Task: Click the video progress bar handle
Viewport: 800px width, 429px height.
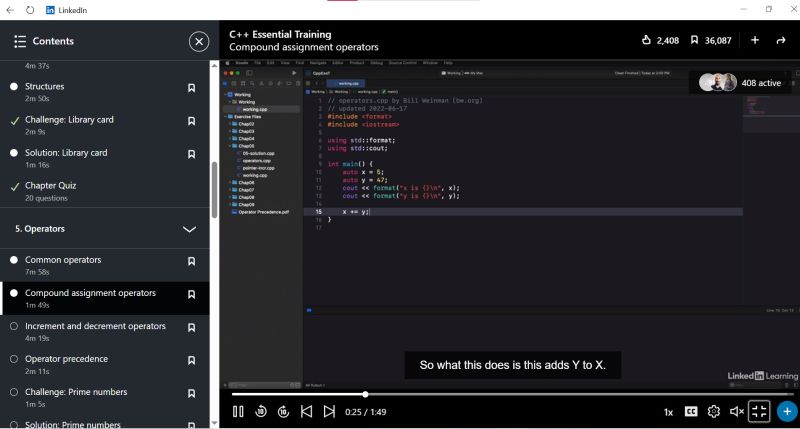Action: pyautogui.click(x=365, y=394)
